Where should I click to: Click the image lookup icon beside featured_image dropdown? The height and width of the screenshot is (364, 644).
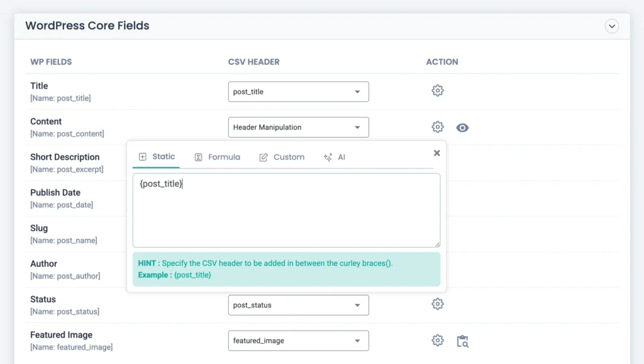tap(462, 341)
